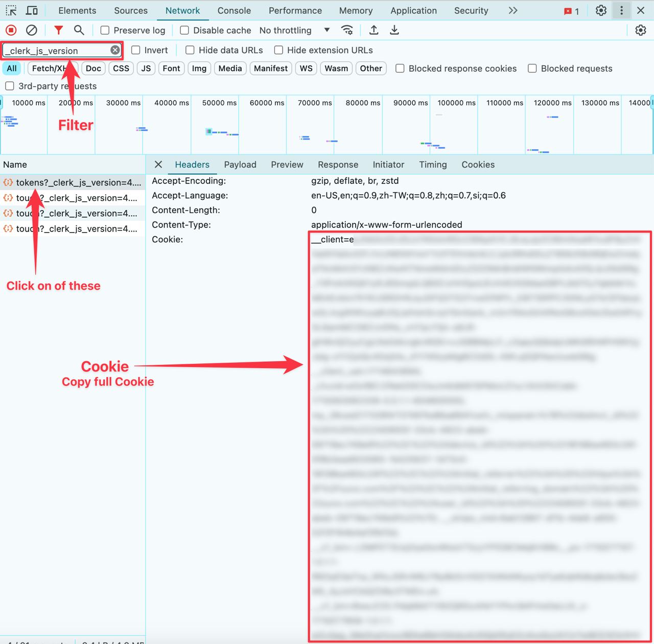This screenshot has width=654, height=644.
Task: Select the Headers tab
Action: (x=192, y=165)
